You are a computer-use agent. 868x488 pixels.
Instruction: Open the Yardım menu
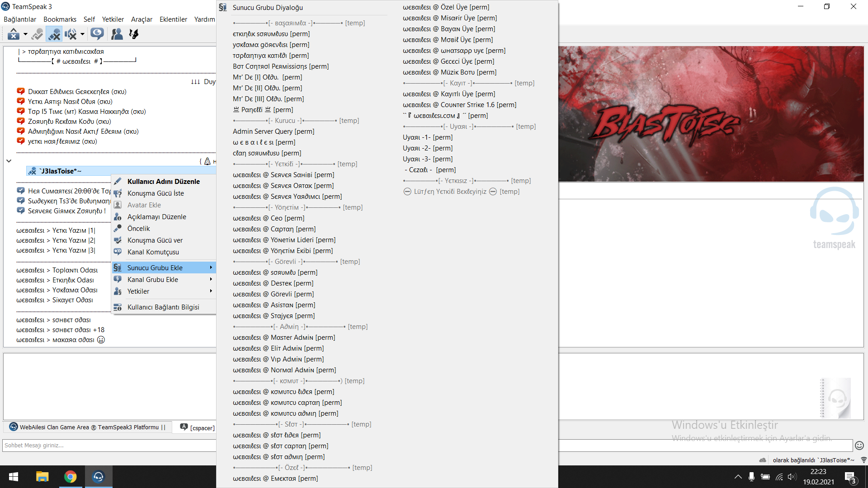point(204,19)
